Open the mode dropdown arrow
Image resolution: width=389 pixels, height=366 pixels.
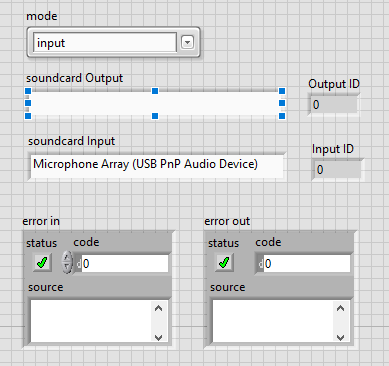(187, 42)
